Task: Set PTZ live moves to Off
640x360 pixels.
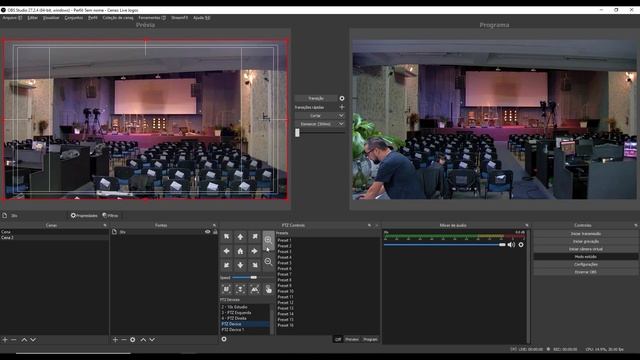Action: point(338,340)
